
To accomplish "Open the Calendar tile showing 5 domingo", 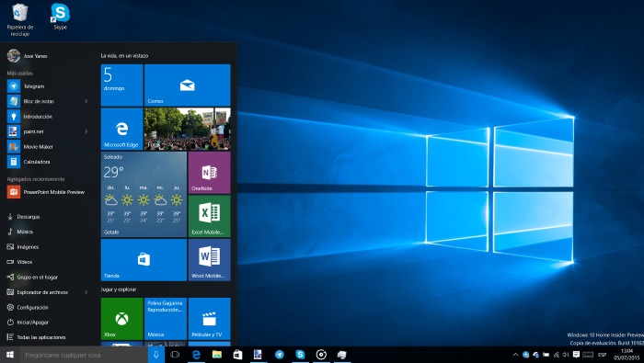I will coord(122,85).
